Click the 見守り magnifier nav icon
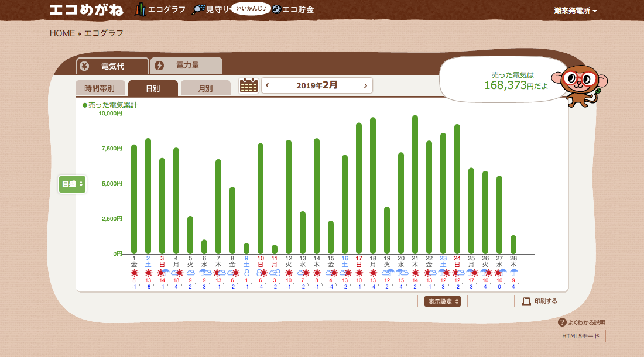This screenshot has width=644, height=357. (198, 9)
